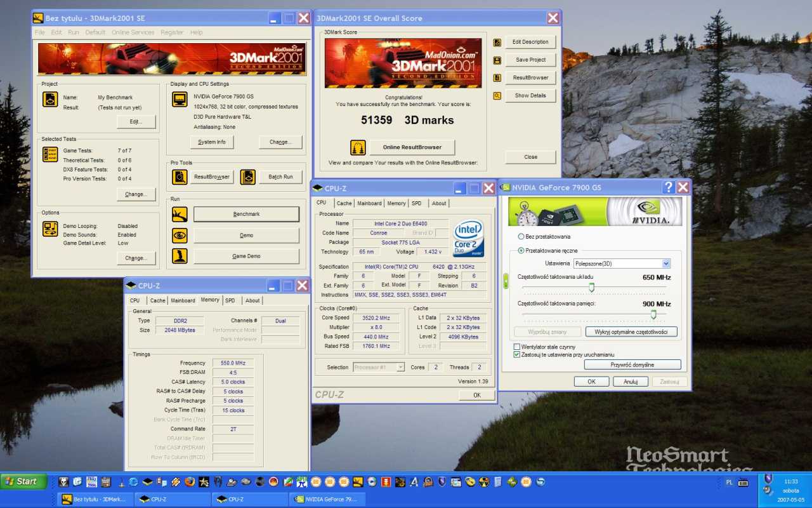The width and height of the screenshot is (812, 508).
Task: Click the eye icon left of the Demo button
Action: click(x=180, y=236)
